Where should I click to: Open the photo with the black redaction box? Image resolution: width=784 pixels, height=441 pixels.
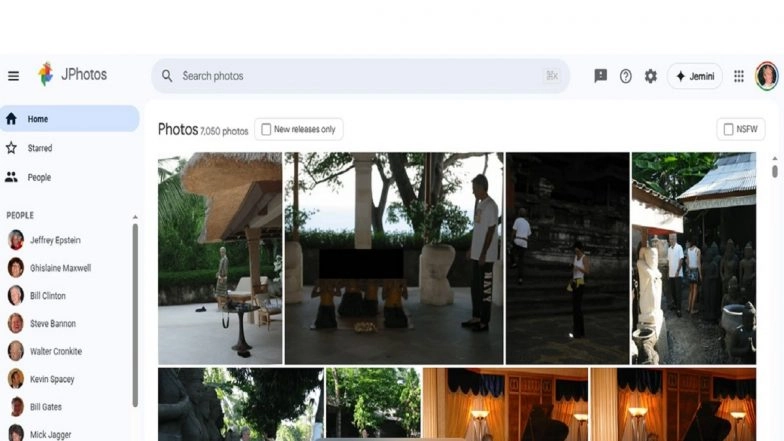pos(394,258)
